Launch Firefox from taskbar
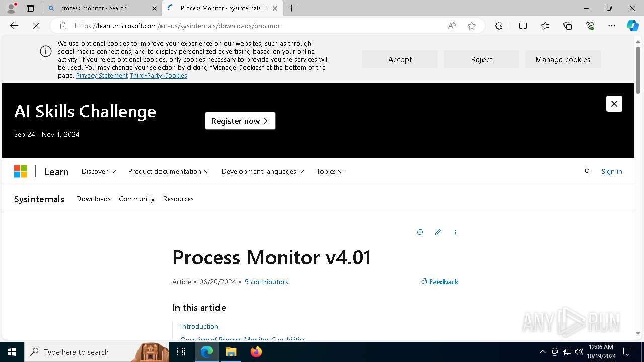Image resolution: width=644 pixels, height=362 pixels. pyautogui.click(x=256, y=352)
